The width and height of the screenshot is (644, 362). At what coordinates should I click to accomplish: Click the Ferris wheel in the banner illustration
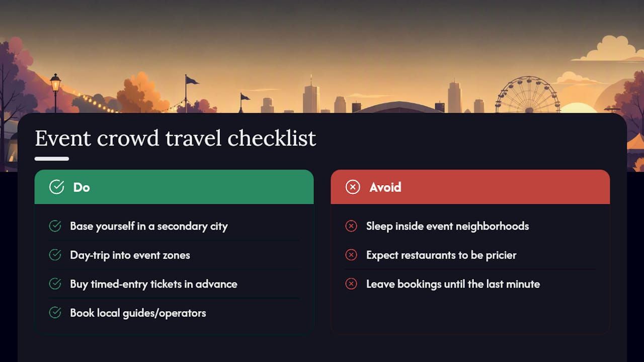527,95
